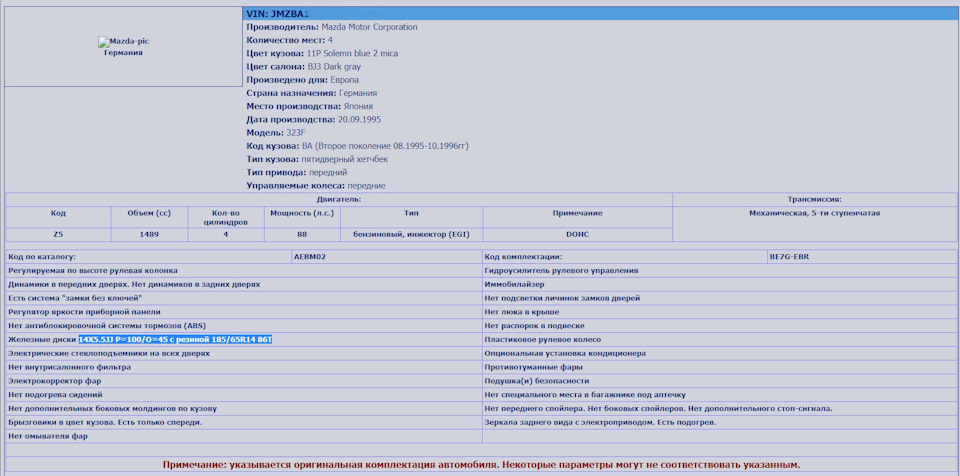
Task: Click the seat count line "Количество мест: 4"
Action: 290,40
